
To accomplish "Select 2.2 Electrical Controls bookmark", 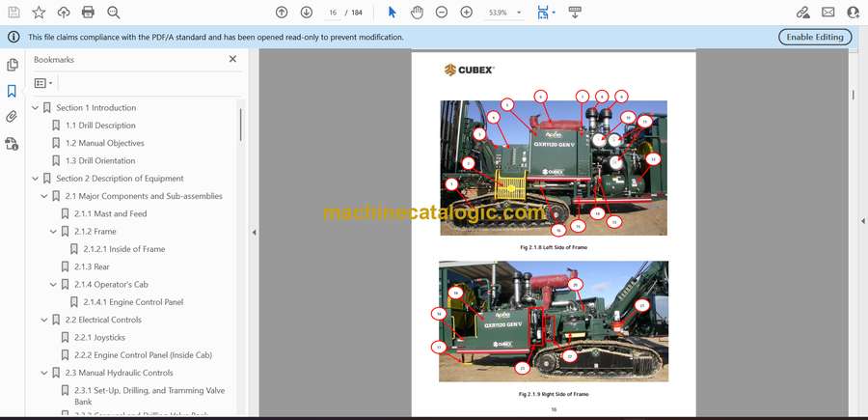I will coord(103,320).
